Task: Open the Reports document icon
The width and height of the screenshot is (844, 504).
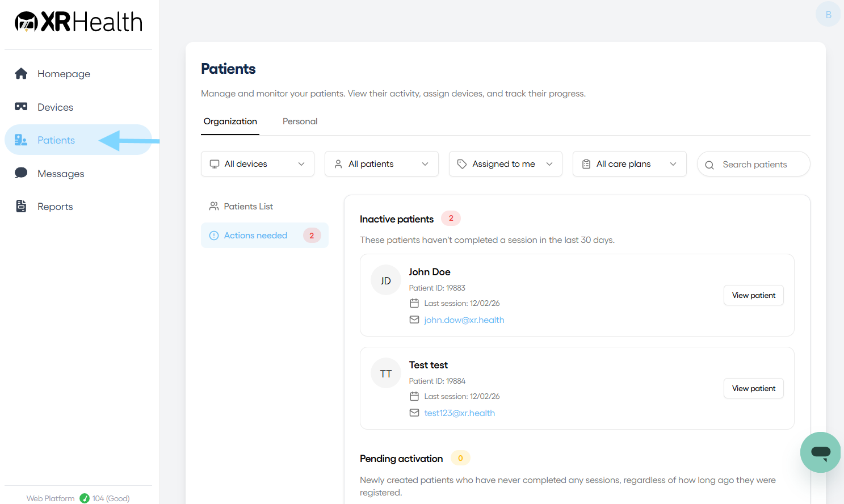Action: point(21,206)
